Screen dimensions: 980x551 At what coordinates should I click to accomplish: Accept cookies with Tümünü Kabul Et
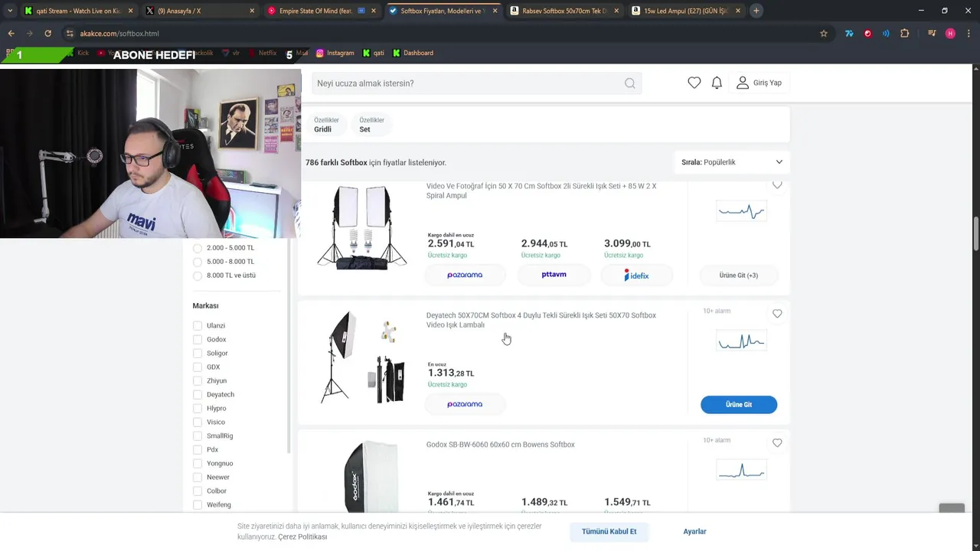click(609, 531)
